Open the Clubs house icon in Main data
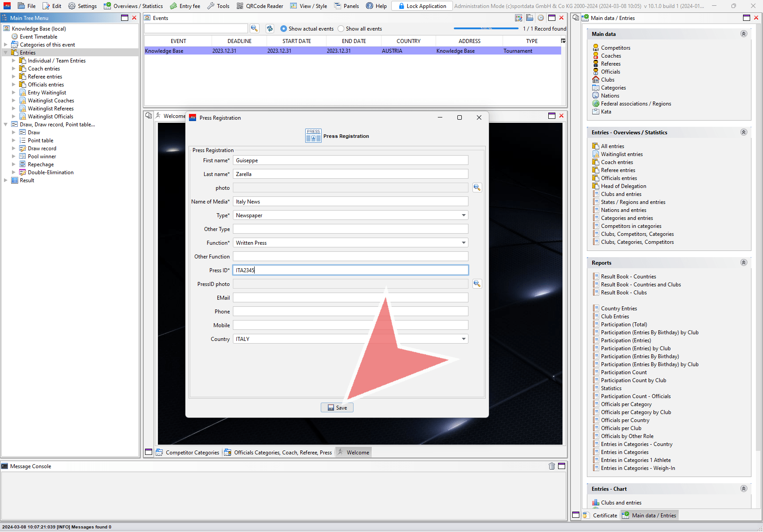Screen dimensions: 763x532 (x=596, y=80)
